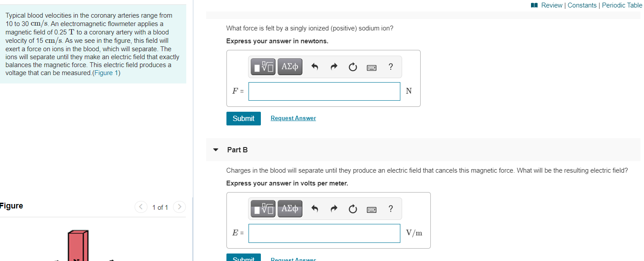This screenshot has height=261, width=644.
Task: Submit the Part A answer
Action: (243, 118)
